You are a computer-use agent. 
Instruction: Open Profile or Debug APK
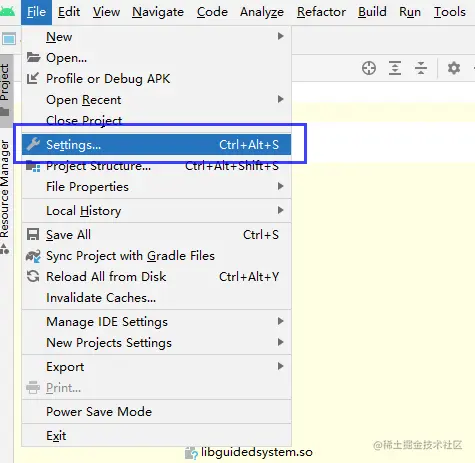point(156,79)
